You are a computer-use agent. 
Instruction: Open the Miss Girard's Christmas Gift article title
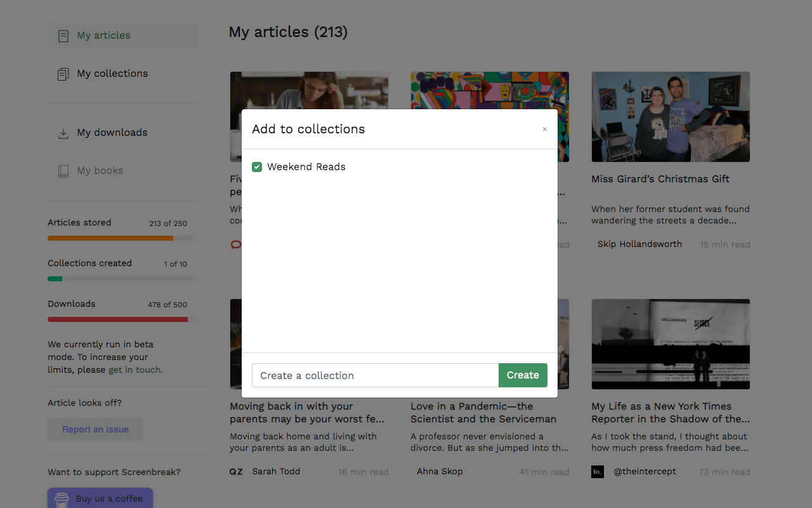click(660, 179)
